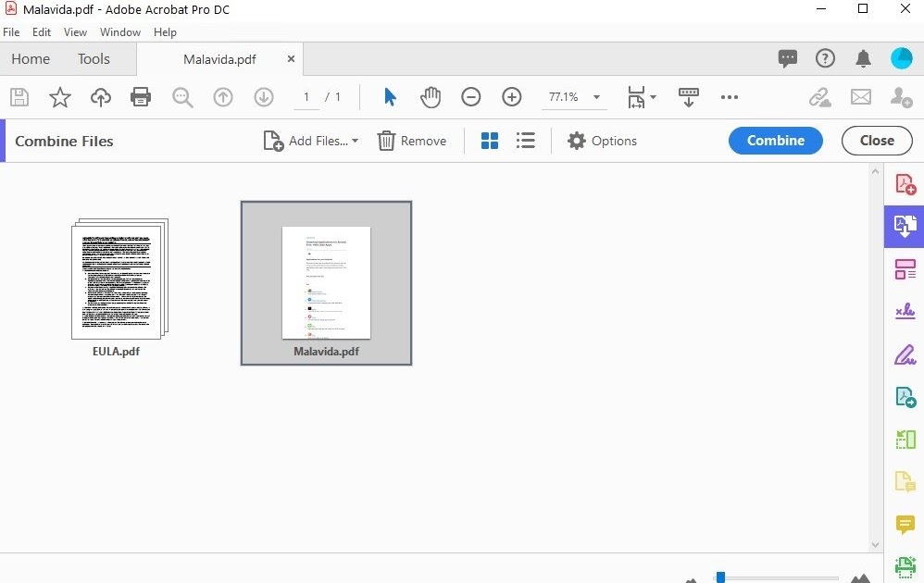Open the chat comments icon
This screenshot has width=924, height=583.
click(787, 58)
